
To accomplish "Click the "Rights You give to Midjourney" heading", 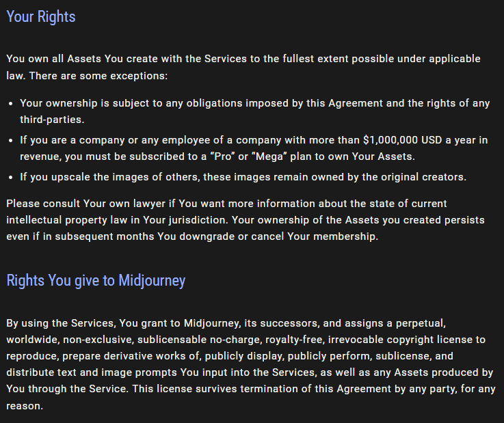I will point(96,280).
